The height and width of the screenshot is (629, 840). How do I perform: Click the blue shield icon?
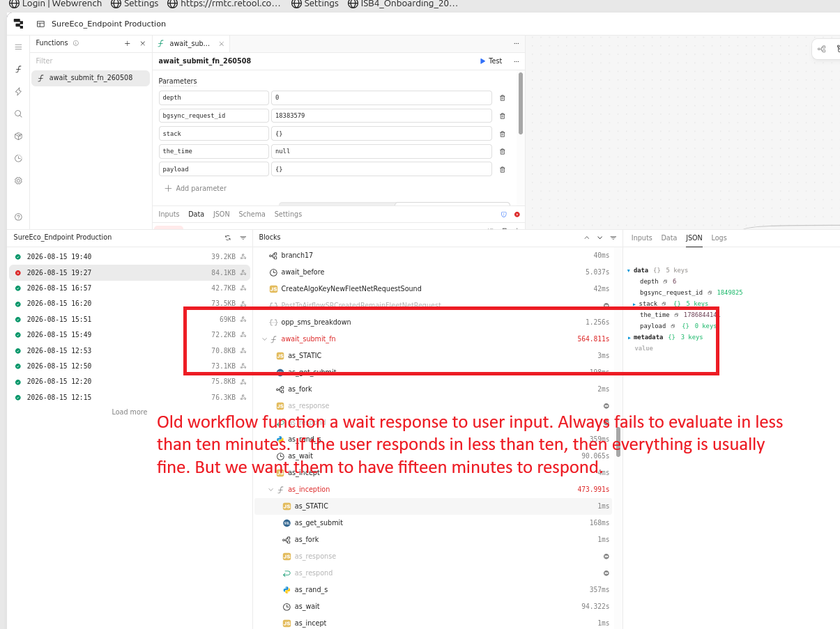coord(504,215)
